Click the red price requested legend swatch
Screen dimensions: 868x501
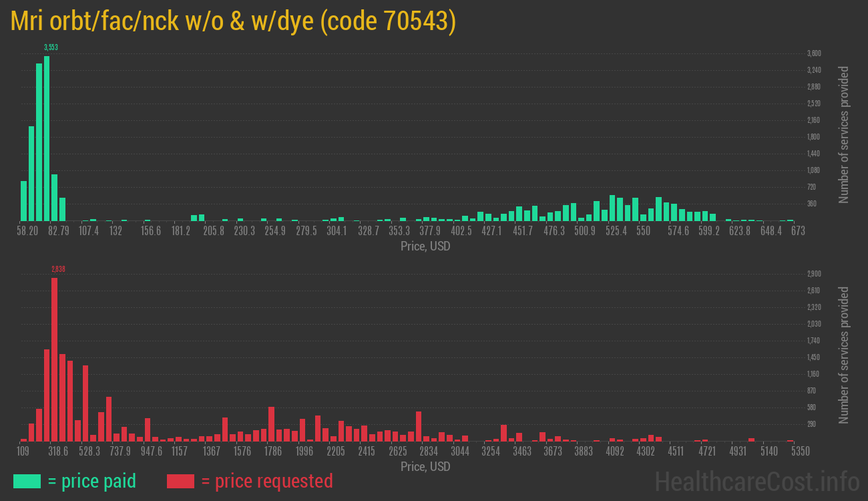click(x=180, y=481)
